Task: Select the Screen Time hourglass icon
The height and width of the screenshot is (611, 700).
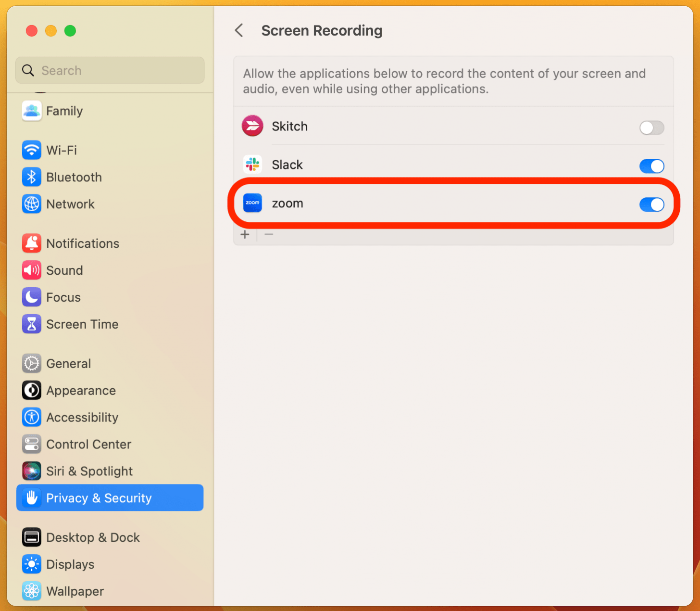Action: [x=31, y=324]
